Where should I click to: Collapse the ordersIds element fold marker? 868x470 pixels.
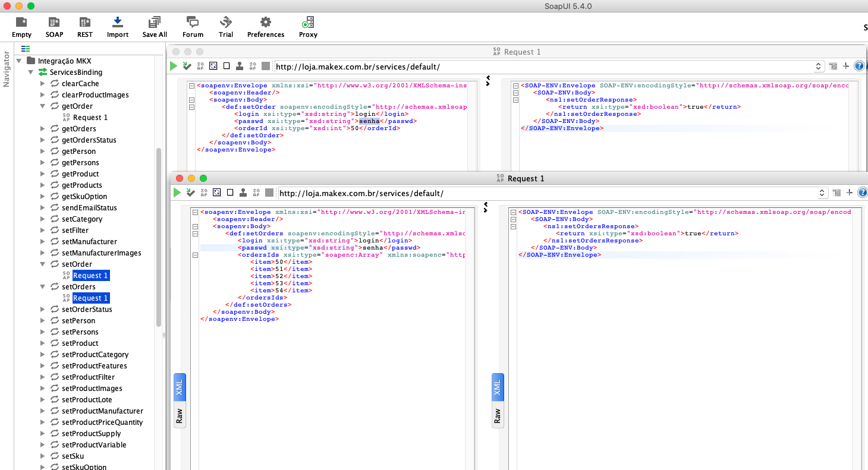[x=194, y=255]
